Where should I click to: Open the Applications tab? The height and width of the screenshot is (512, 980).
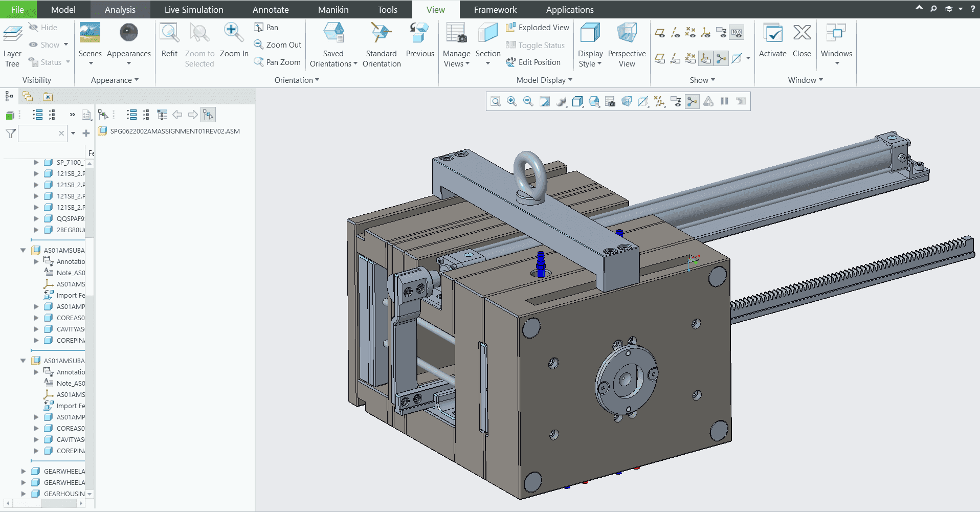click(570, 10)
